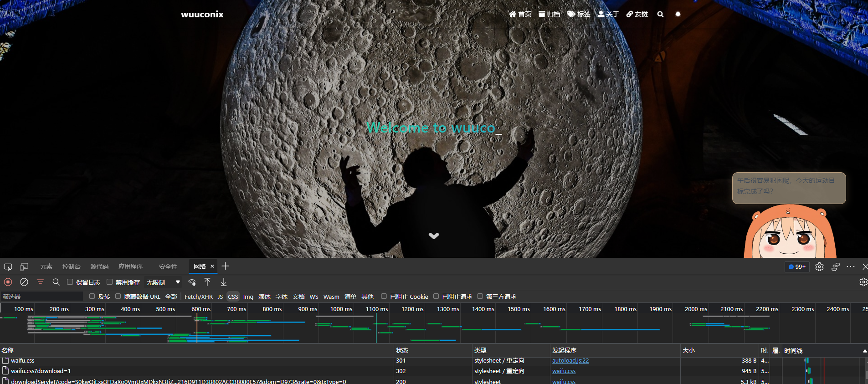
Task: Click the inspect element picker icon
Action: pyautogui.click(x=8, y=267)
